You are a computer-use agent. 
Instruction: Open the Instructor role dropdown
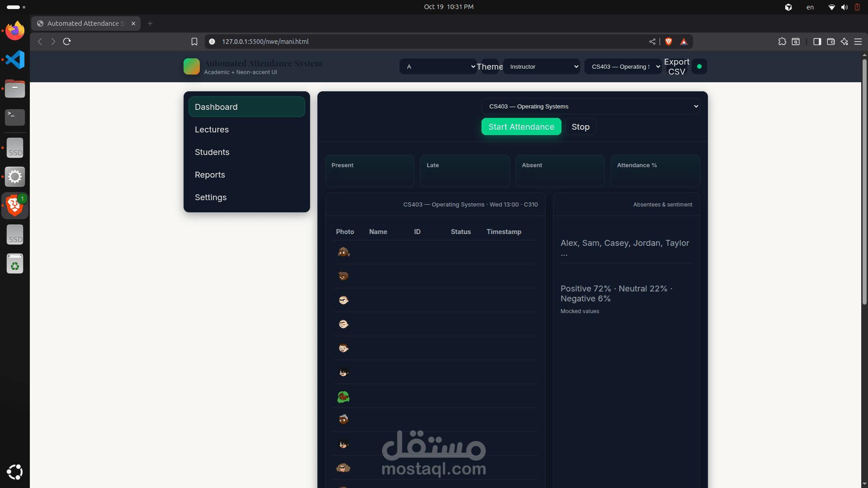click(x=541, y=66)
